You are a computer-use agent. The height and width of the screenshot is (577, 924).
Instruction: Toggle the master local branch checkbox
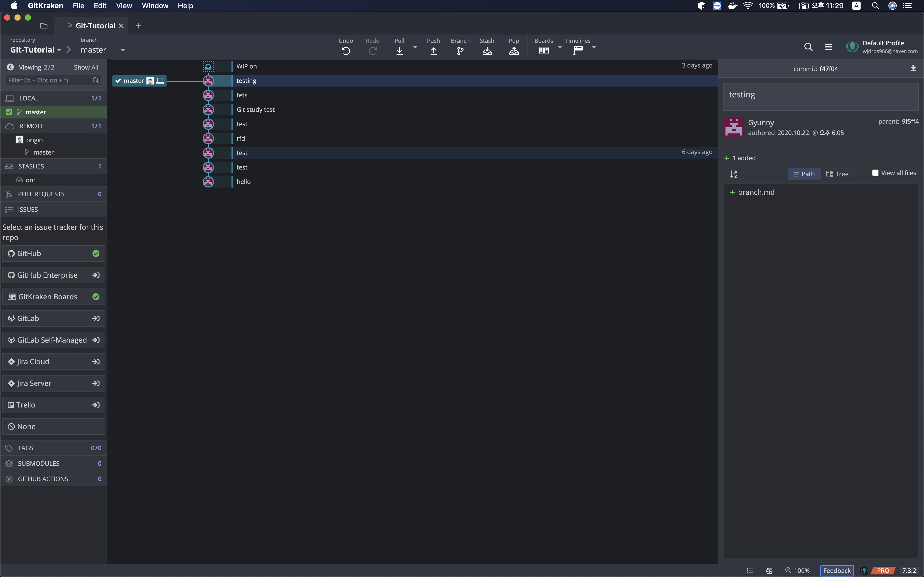click(9, 112)
